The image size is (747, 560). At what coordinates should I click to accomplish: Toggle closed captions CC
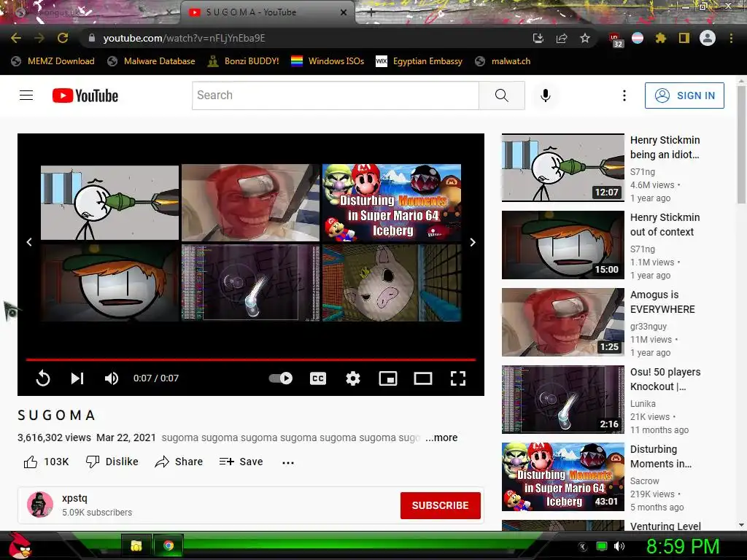pos(318,378)
